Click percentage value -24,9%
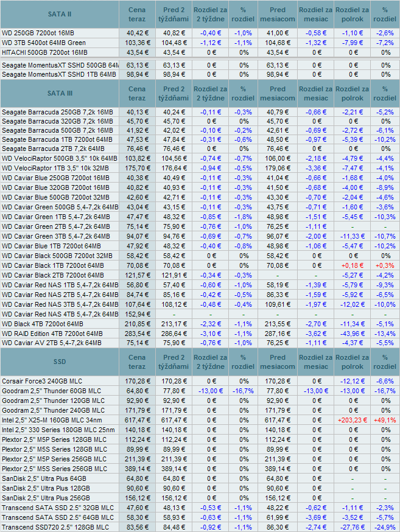This screenshot has width=400, height=532. pos(385,527)
